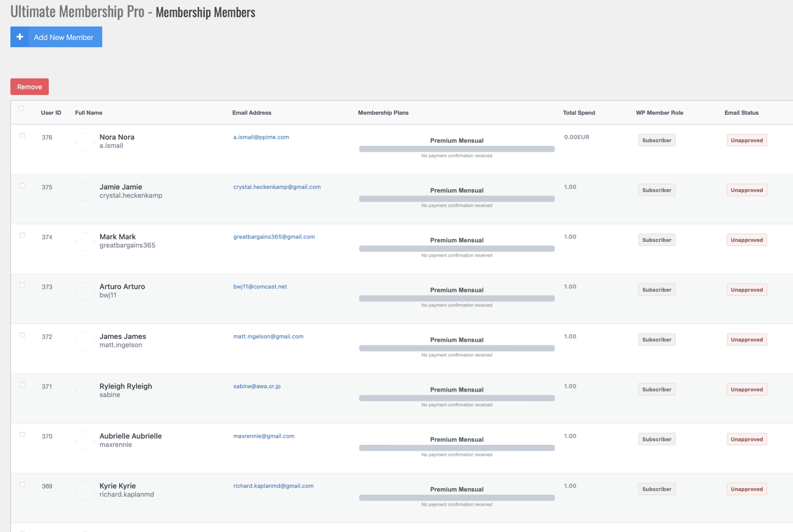Click Premium Mensual progress bar for Kyrie Kyrie
Screen dimensions: 793x532
point(457,498)
